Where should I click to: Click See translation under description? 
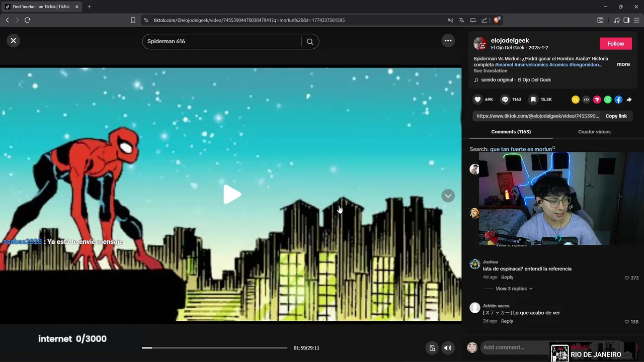(x=490, y=71)
